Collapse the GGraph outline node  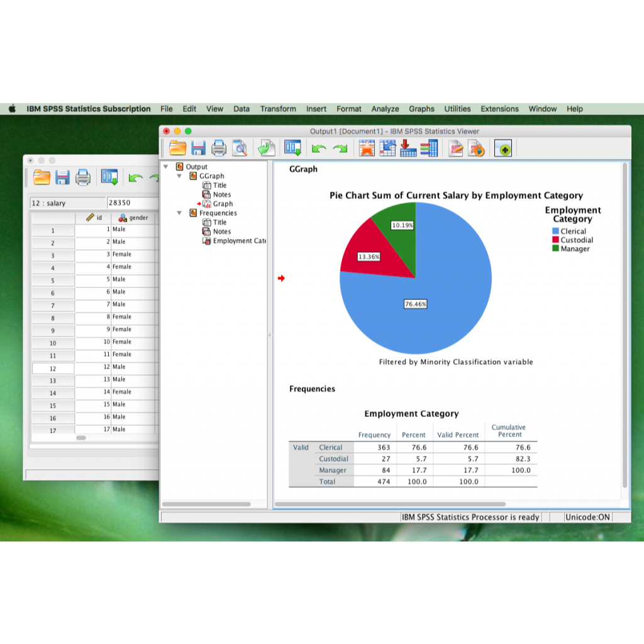click(179, 176)
